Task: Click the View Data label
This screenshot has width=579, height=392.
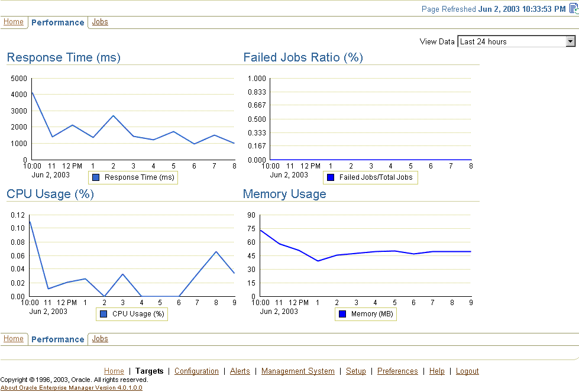Action: pyautogui.click(x=437, y=41)
